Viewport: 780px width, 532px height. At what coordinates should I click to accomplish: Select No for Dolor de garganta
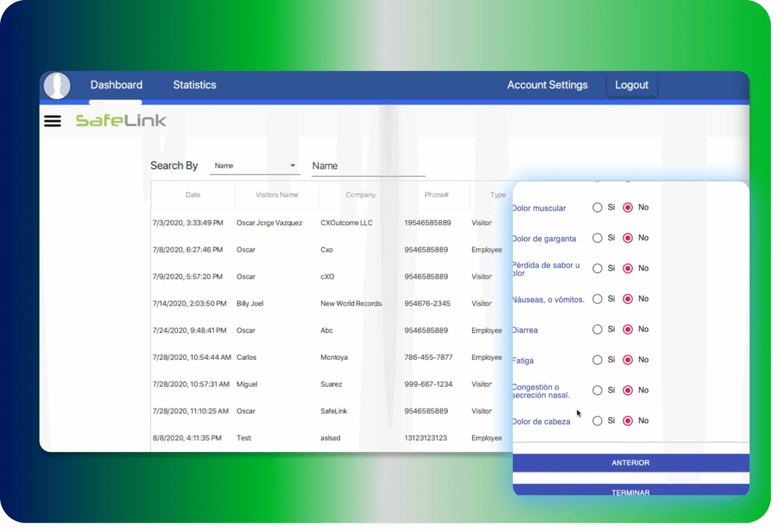click(628, 238)
